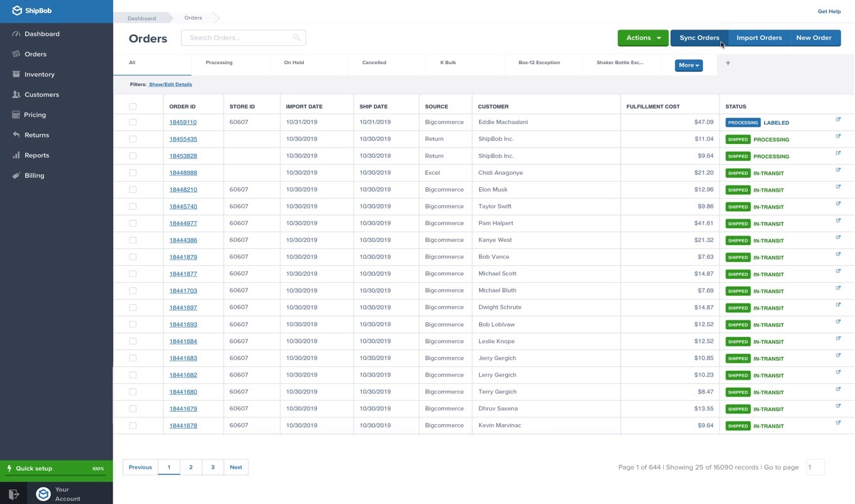This screenshot has width=855, height=504.
Task: Open the Customers section
Action: (41, 94)
